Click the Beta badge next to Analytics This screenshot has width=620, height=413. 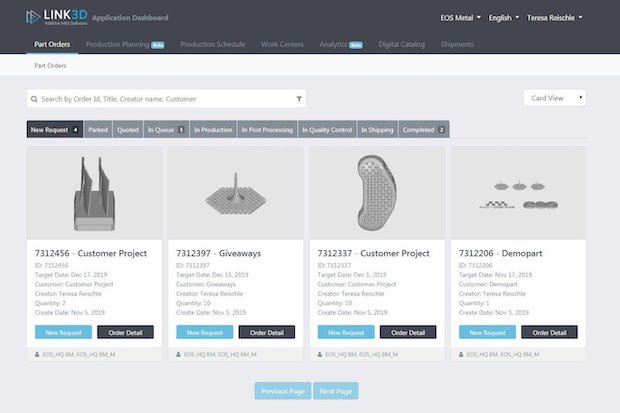[x=357, y=45]
